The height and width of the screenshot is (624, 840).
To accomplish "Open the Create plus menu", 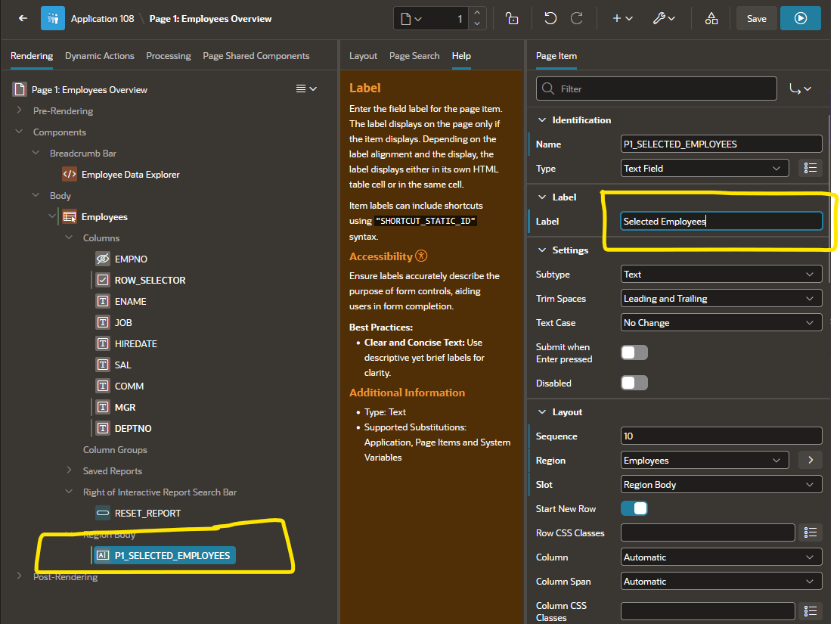I will pos(622,18).
